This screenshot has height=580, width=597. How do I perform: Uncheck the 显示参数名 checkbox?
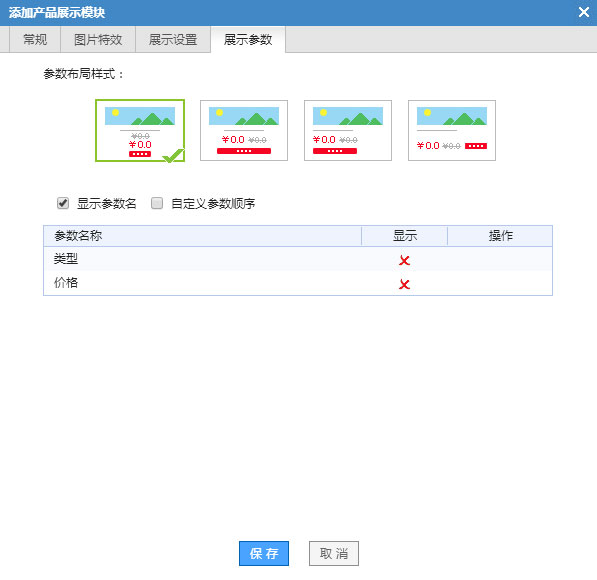[x=63, y=203]
